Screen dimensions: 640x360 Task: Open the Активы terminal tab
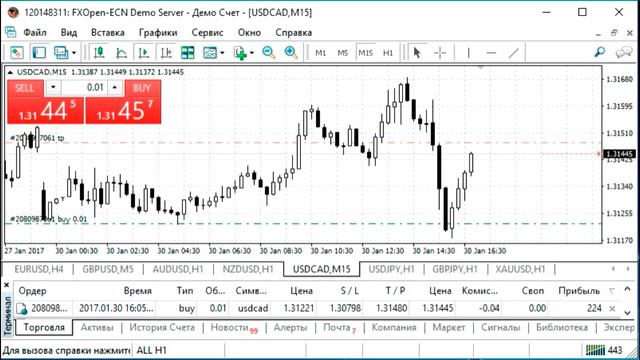coord(97,327)
